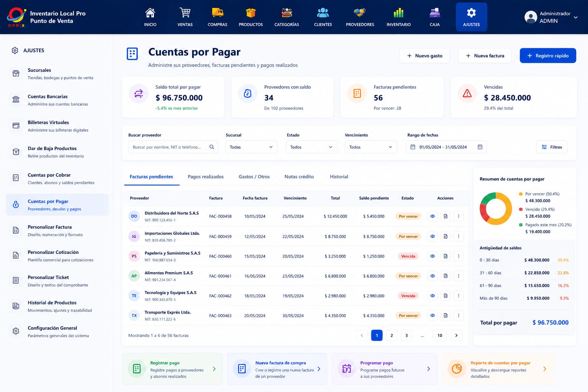Click the Nueva factura button
The width and height of the screenshot is (588, 392).
click(485, 56)
